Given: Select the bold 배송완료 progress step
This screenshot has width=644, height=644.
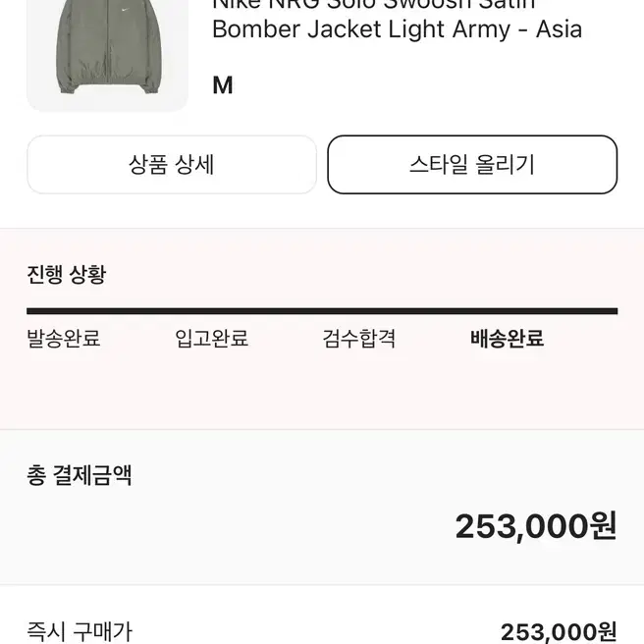Looking at the screenshot, I should tap(508, 339).
